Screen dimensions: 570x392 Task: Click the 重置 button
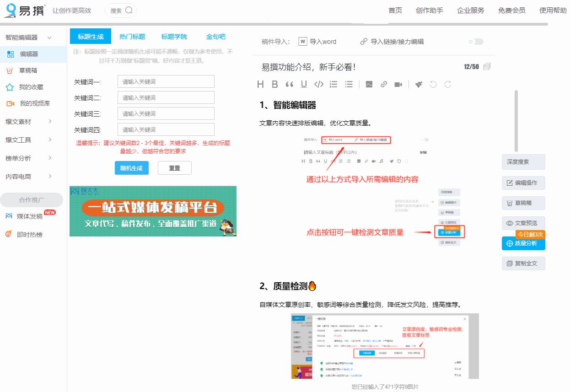pyautogui.click(x=174, y=168)
